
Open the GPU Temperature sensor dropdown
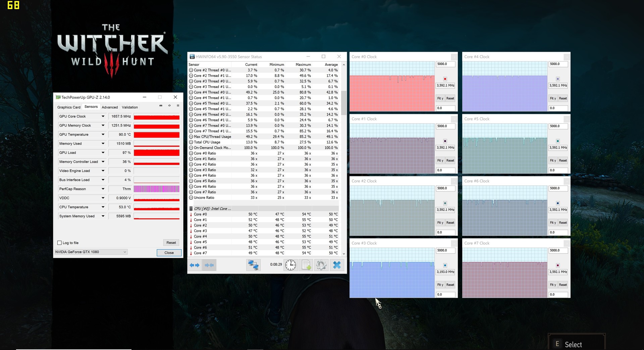click(x=103, y=134)
